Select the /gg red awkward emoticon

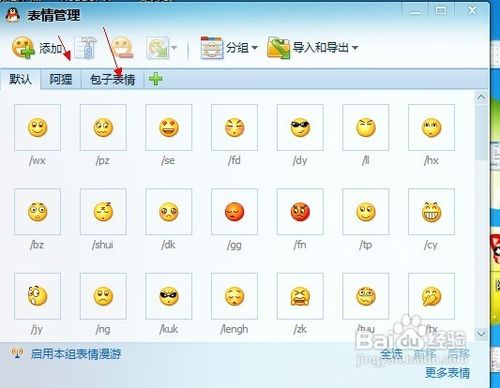coord(234,212)
